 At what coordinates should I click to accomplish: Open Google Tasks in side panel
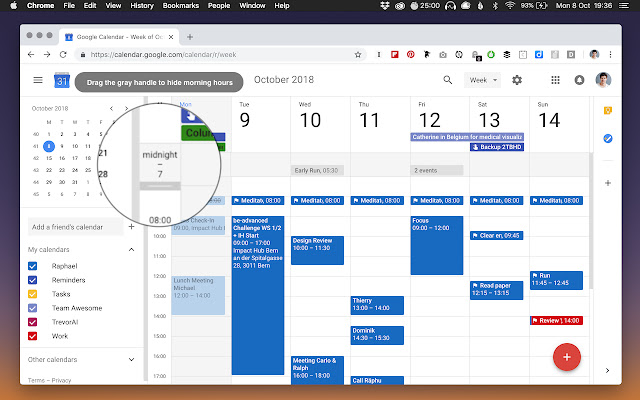(x=607, y=138)
